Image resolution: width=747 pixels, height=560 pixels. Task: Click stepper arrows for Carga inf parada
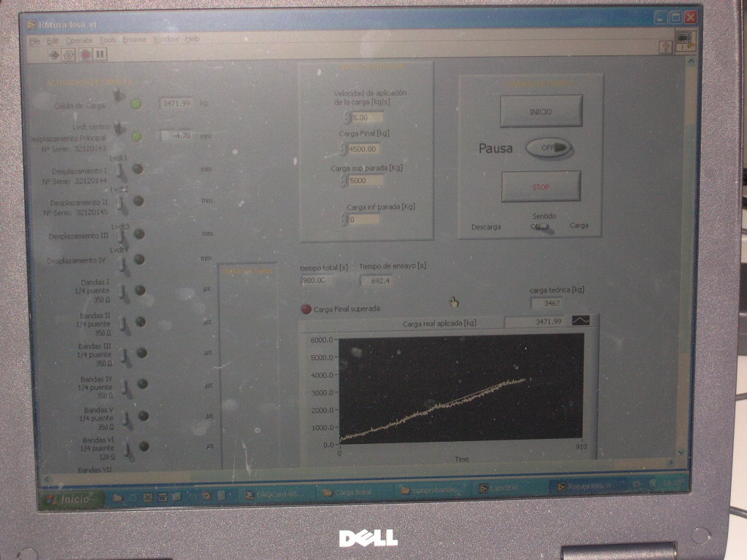point(344,219)
